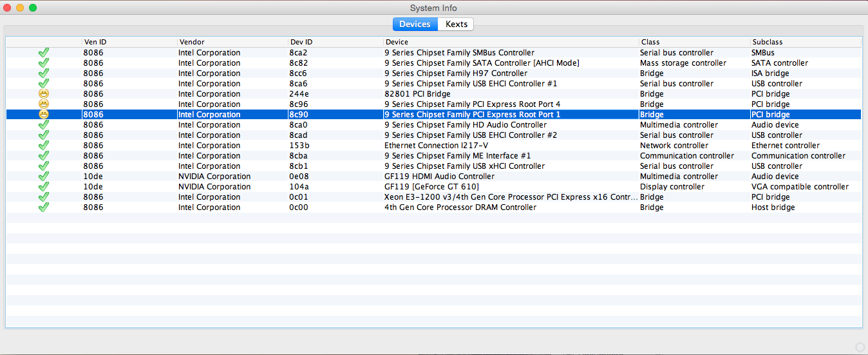Select the SMBus subclass cell
Screen dimensions: 868x355
(763, 53)
